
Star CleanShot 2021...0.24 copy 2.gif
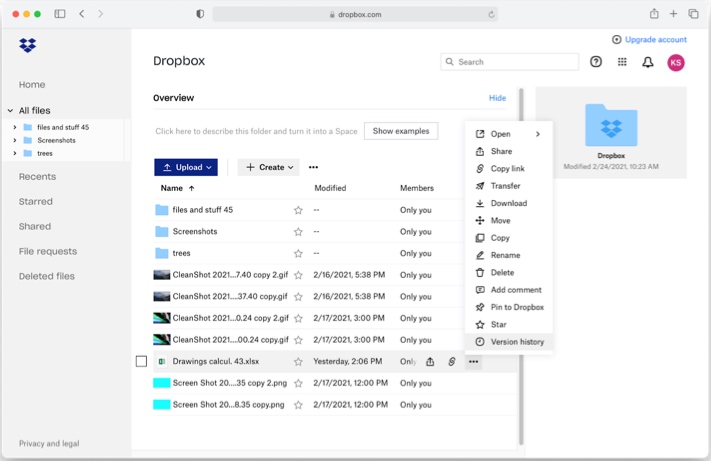pos(298,318)
